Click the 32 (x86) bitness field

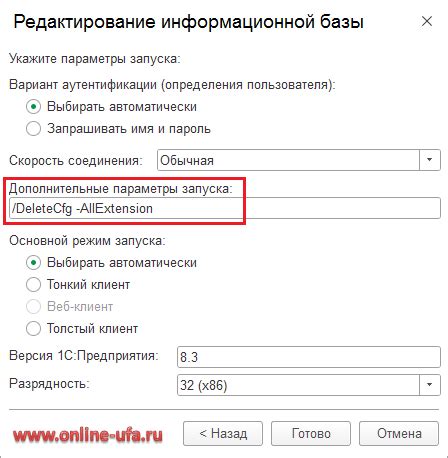click(298, 385)
